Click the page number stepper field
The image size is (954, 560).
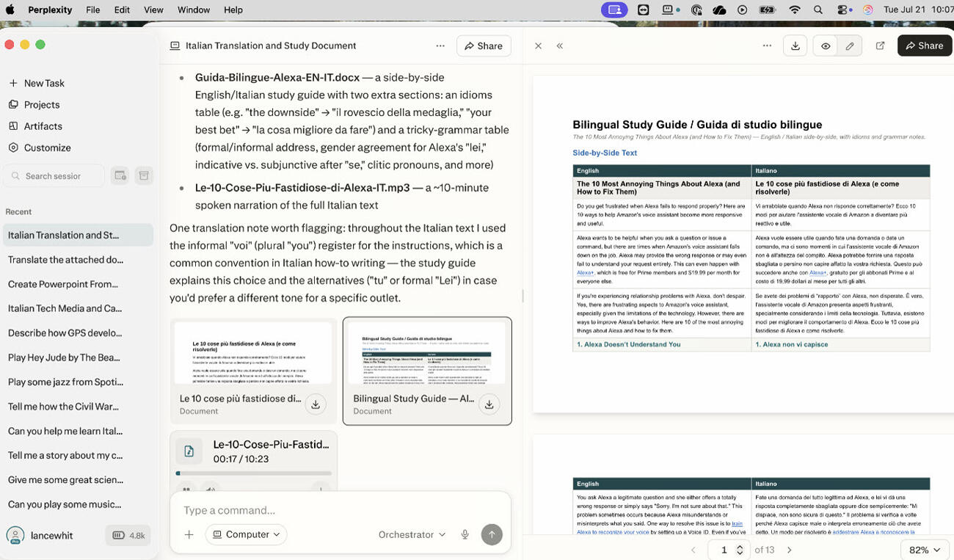pos(729,550)
